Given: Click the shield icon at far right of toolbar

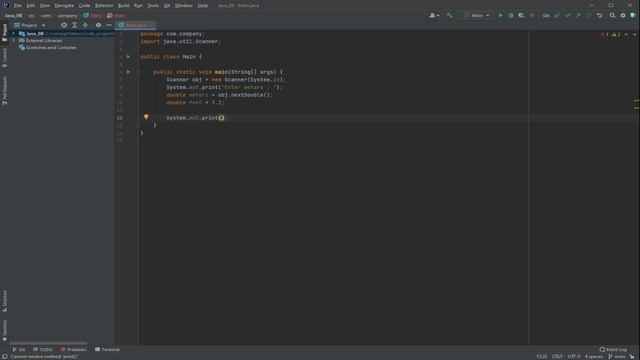Looking at the screenshot, I should tap(633, 16).
